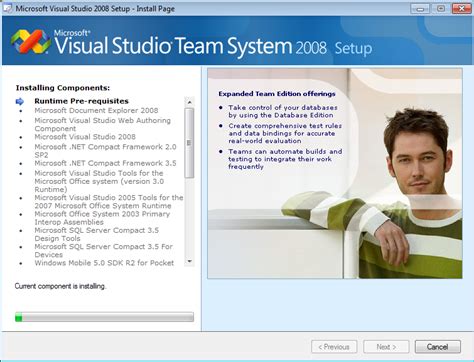This screenshot has height=362, width=474.
Task: Click the maximize button in the title bar
Action: [x=441, y=8]
